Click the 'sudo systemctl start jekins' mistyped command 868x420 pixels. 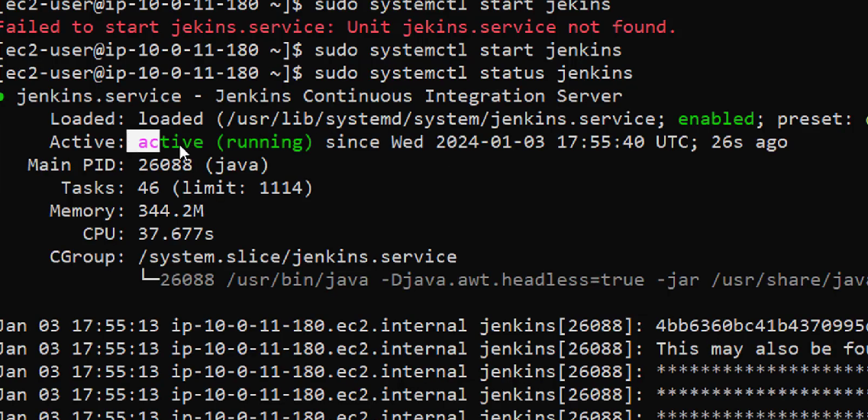[x=462, y=7]
